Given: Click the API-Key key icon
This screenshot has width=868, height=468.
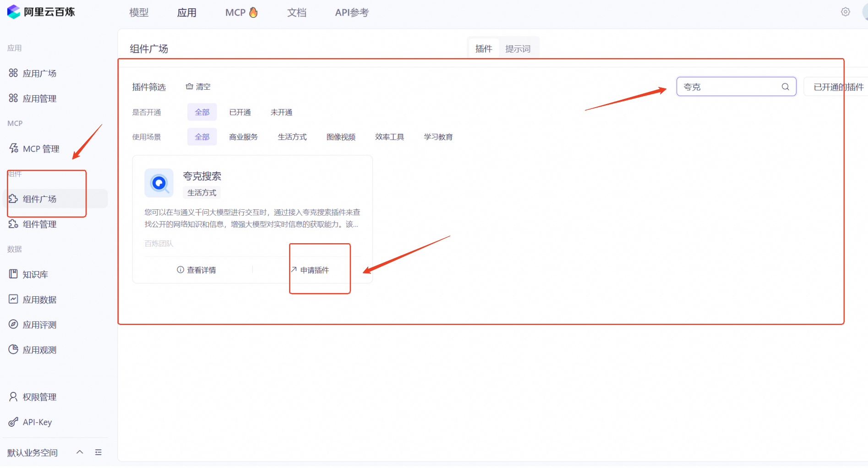Looking at the screenshot, I should (13, 422).
